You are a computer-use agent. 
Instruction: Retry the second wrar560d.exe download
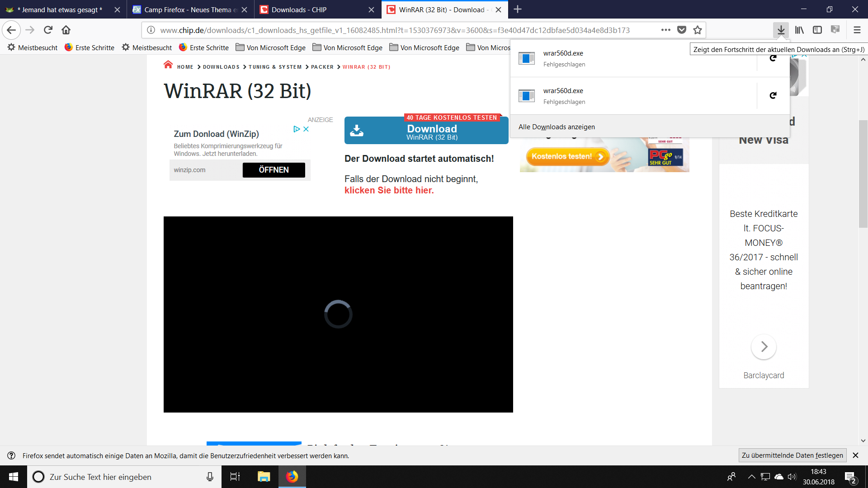point(773,95)
